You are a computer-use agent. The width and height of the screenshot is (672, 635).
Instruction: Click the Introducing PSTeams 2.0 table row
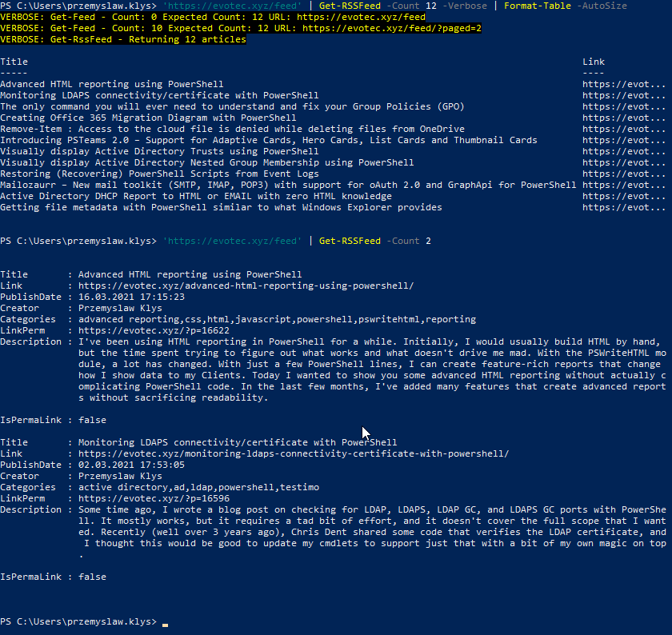coord(268,140)
